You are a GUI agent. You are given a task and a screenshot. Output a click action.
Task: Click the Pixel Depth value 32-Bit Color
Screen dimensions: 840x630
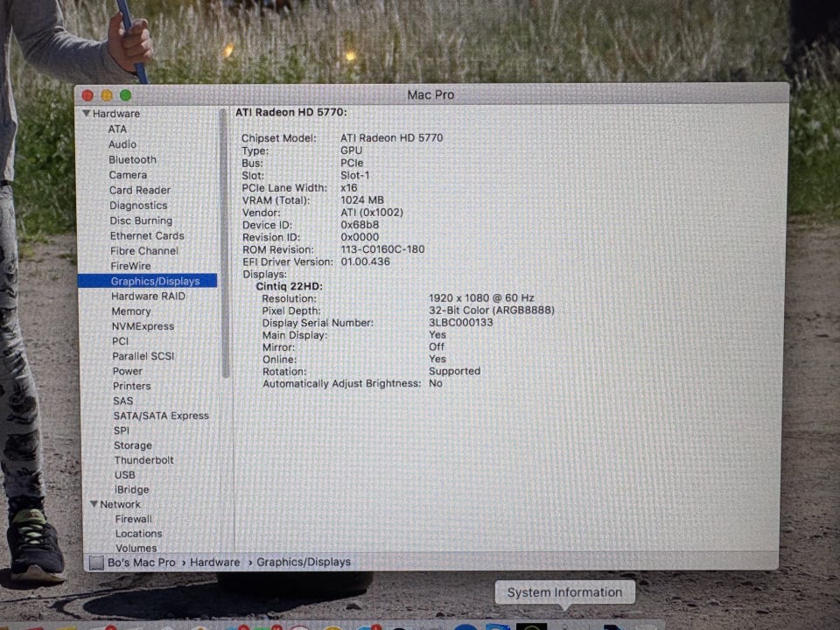tap(491, 310)
